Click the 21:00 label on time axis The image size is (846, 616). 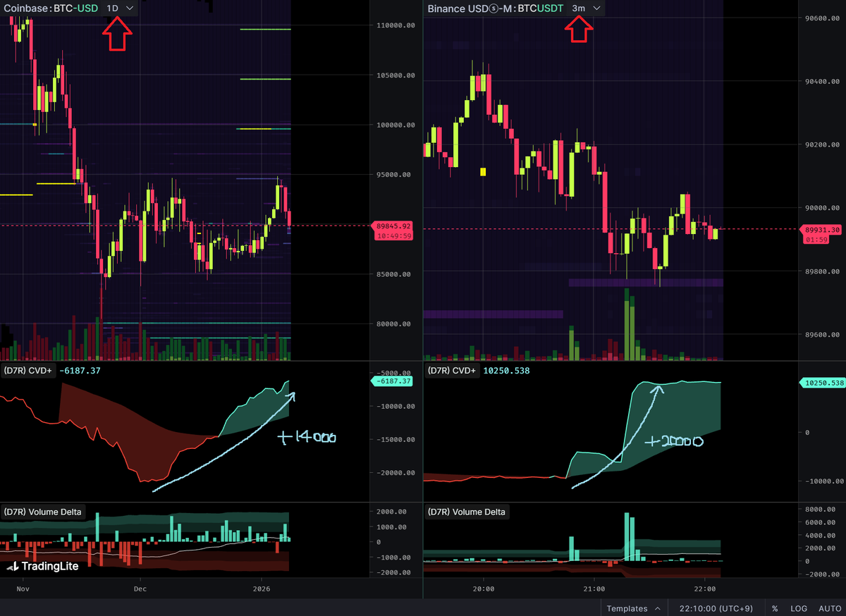(x=594, y=589)
